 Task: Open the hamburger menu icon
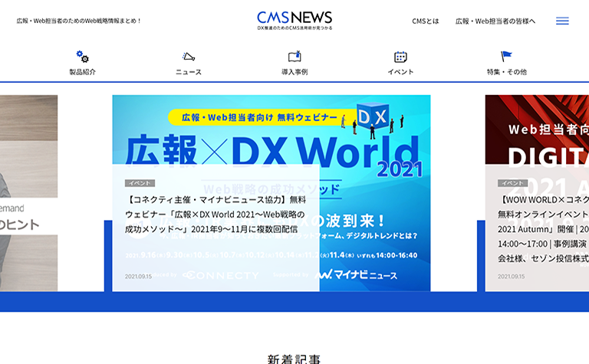[x=562, y=21]
